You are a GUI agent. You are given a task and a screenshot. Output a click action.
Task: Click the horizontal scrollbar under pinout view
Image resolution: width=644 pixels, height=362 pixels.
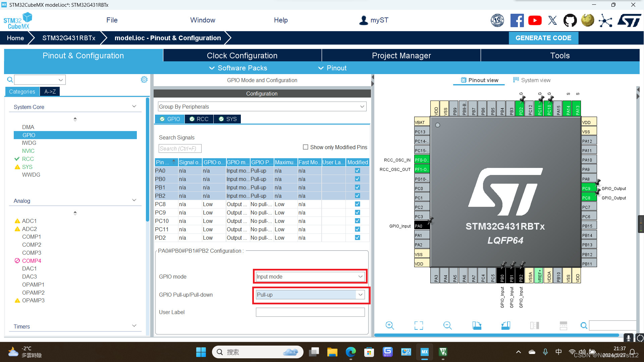click(x=496, y=335)
